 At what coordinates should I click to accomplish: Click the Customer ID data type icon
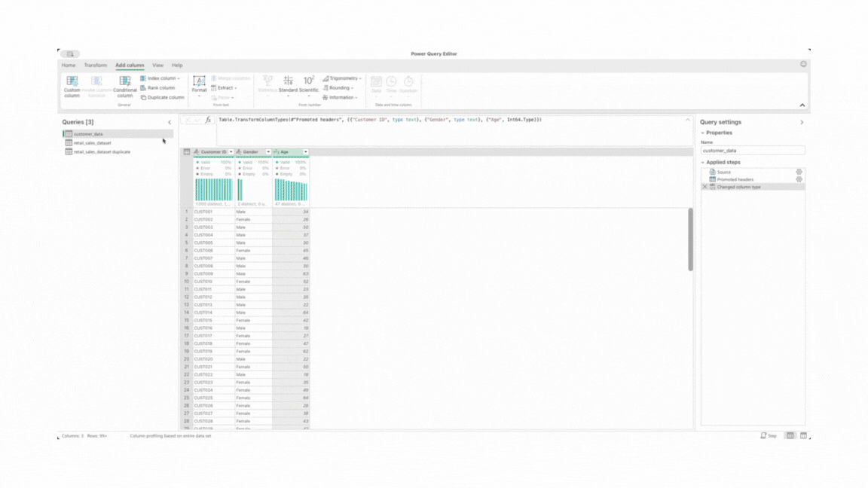click(197, 151)
